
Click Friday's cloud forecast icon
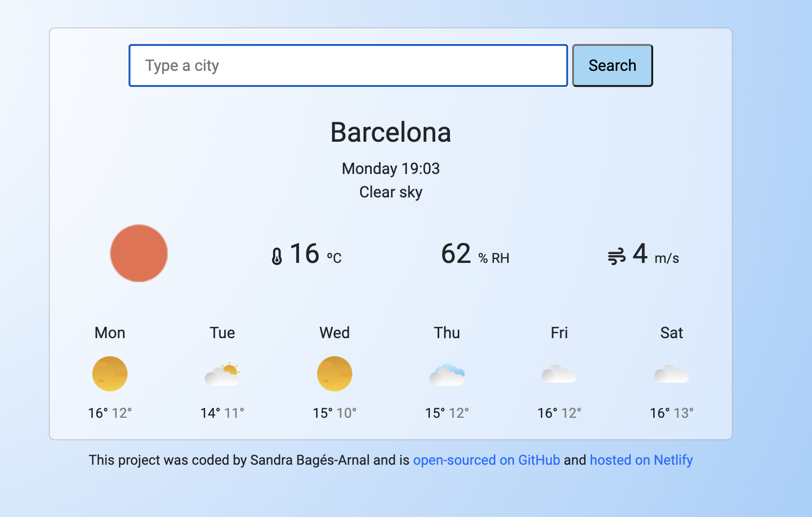[559, 373]
